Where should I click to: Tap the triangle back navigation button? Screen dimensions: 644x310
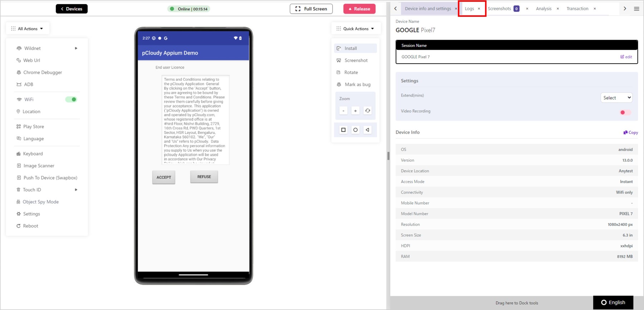(367, 130)
